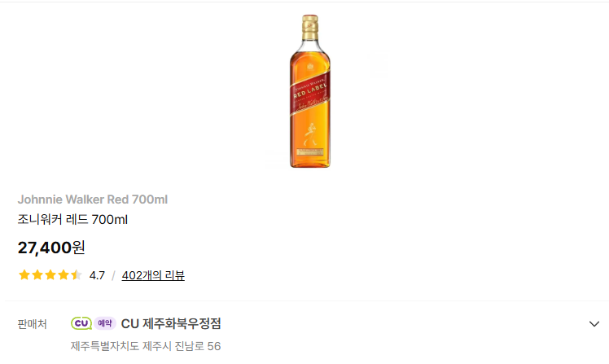This screenshot has height=364, width=609.
Task: Click the 조니워커 레드 700ml product name
Action: click(x=72, y=220)
